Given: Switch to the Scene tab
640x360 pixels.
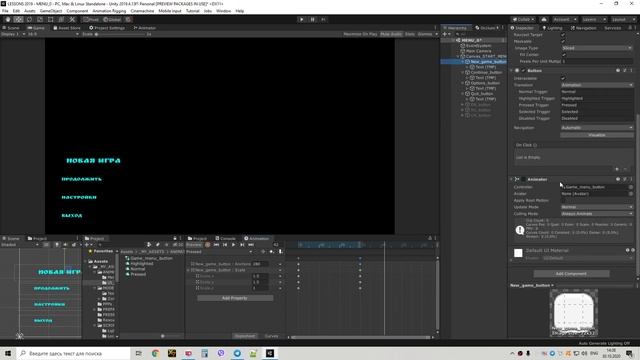Looking at the screenshot, I should (11, 28).
